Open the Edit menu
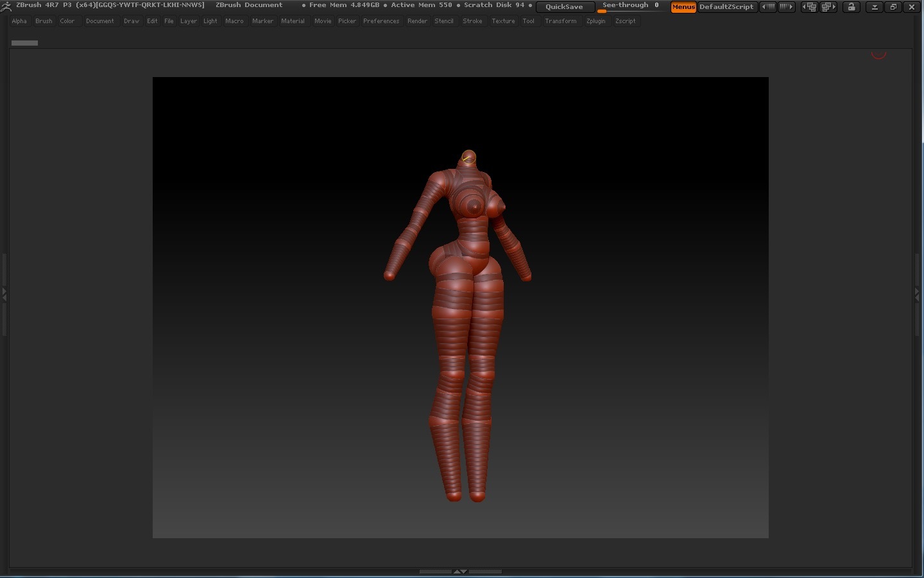The image size is (924, 578). [152, 21]
